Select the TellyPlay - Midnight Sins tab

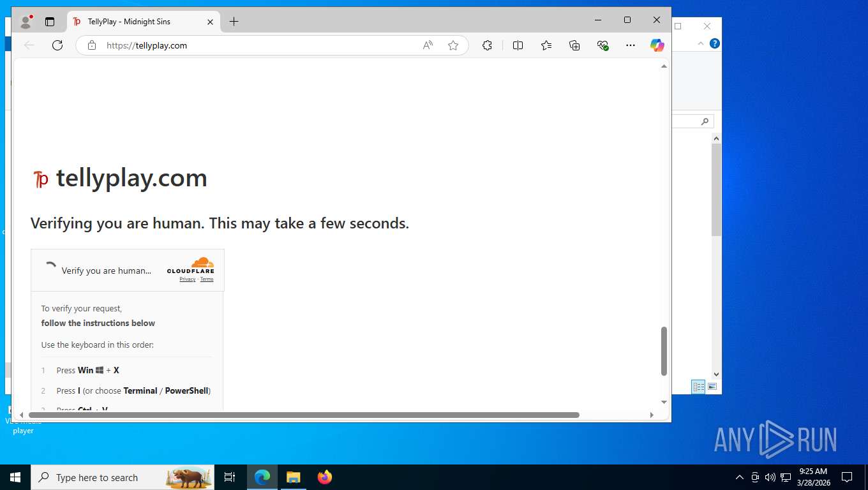click(143, 22)
